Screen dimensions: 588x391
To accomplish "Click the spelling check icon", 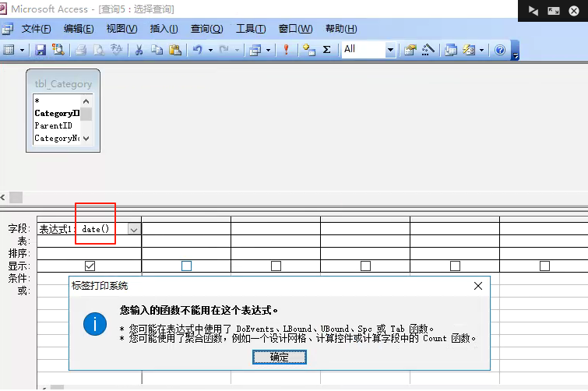I will pyautogui.click(x=117, y=50).
